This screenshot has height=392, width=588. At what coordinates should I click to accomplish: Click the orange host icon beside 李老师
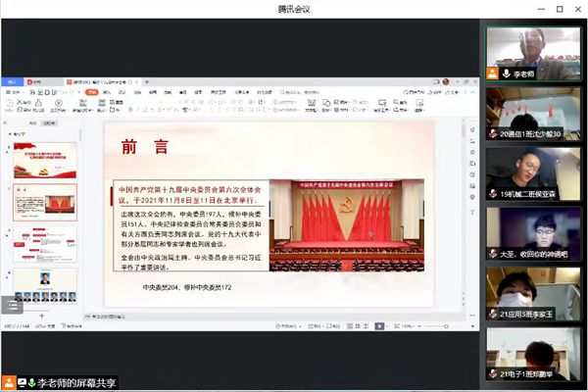pos(493,73)
